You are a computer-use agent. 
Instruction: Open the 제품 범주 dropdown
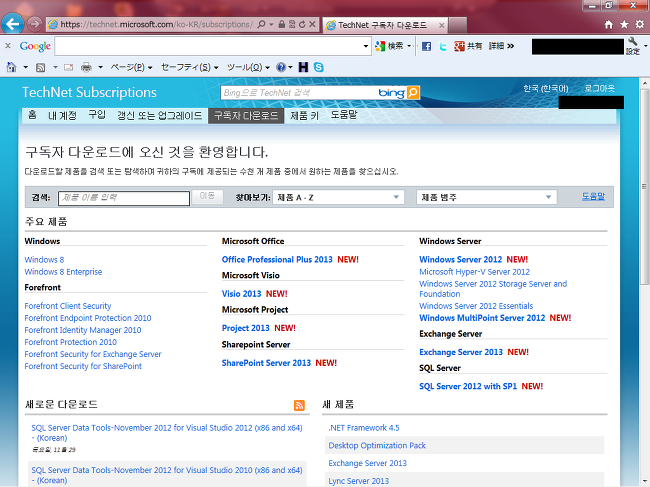click(x=487, y=197)
